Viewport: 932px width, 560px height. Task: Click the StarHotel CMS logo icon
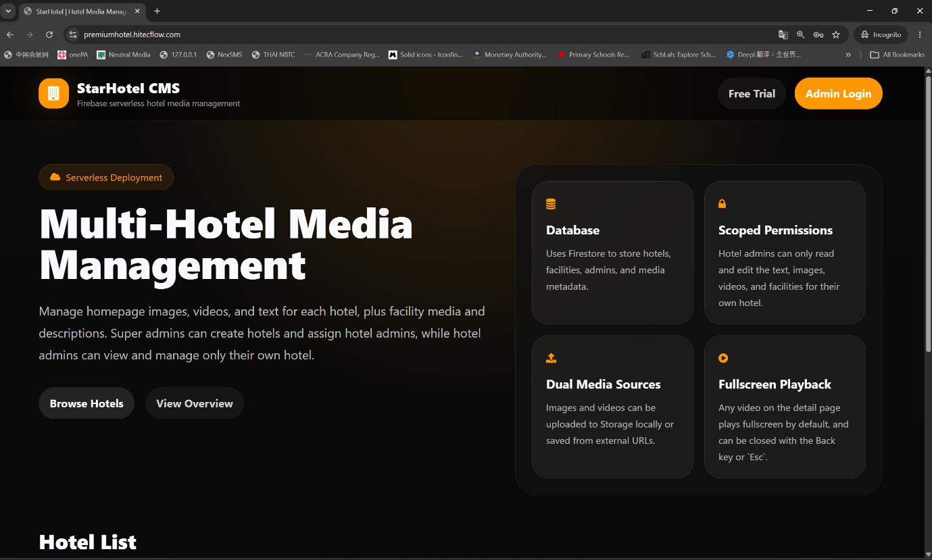(53, 93)
